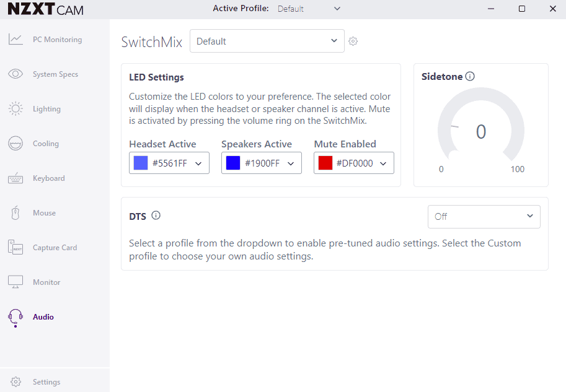Open the PC Monitoring graph icon
Image resolution: width=566 pixels, height=392 pixels.
pos(15,40)
